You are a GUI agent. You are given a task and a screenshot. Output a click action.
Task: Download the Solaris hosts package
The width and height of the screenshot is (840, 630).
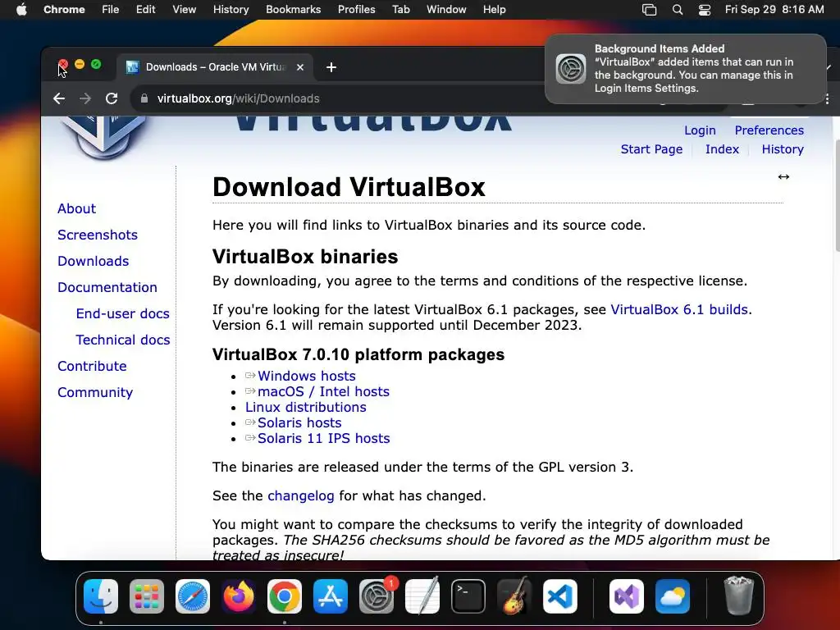pos(299,422)
